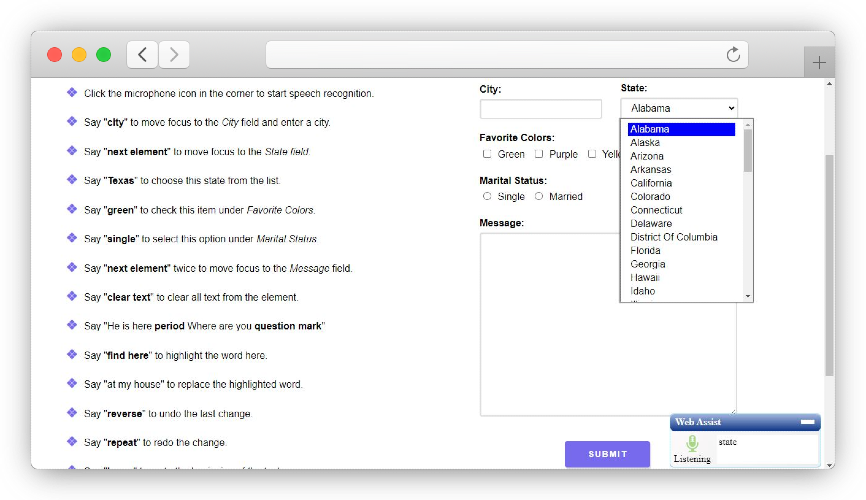Select the Single marital status radio
866x500 pixels.
point(487,196)
